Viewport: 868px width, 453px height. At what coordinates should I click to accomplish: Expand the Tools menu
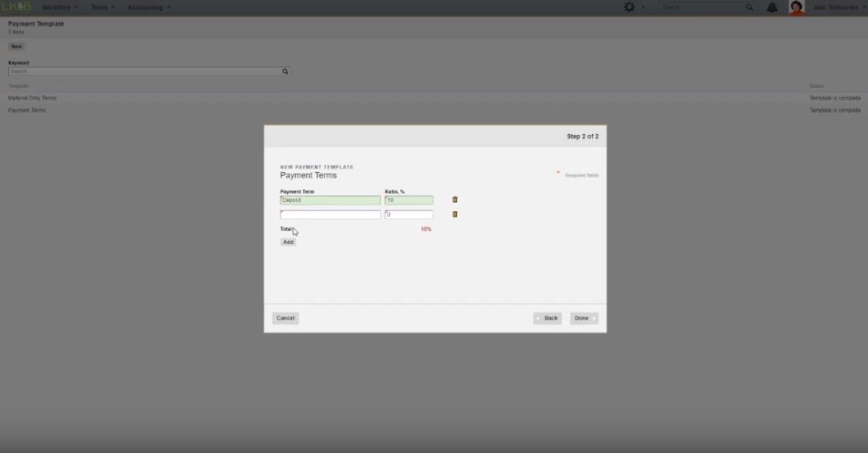click(x=102, y=7)
